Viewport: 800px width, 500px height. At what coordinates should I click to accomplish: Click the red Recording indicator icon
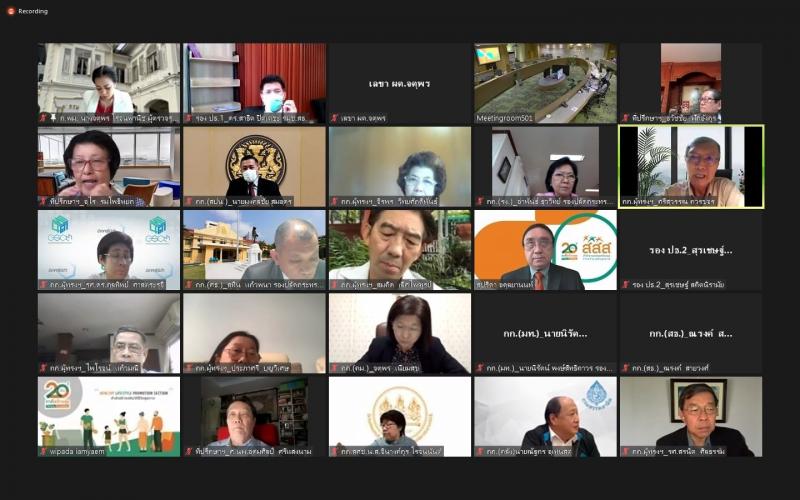click(x=11, y=11)
